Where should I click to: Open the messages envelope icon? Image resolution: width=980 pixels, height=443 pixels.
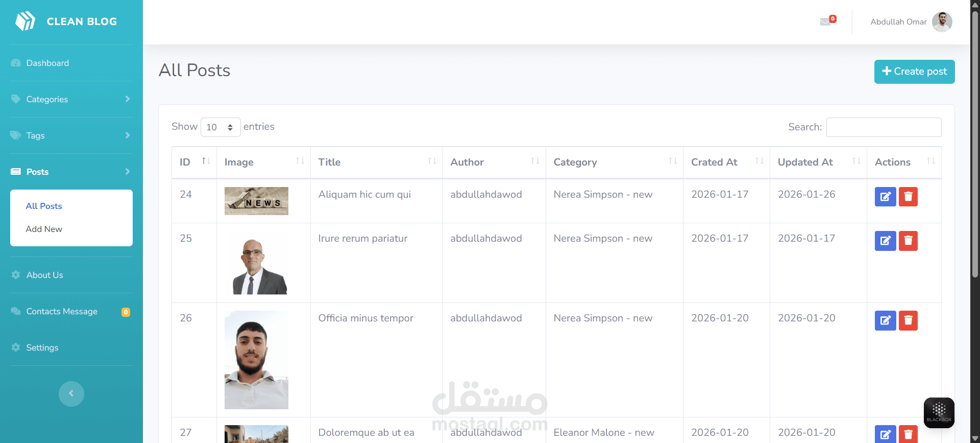[x=825, y=21]
